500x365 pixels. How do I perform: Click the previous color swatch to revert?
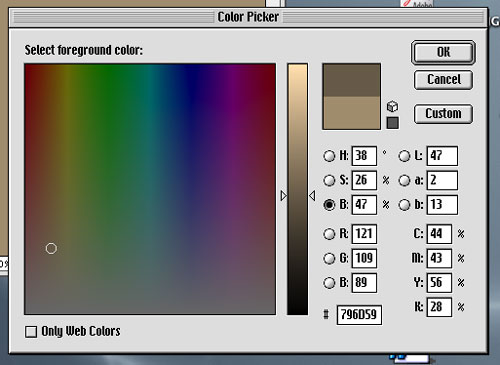351,113
